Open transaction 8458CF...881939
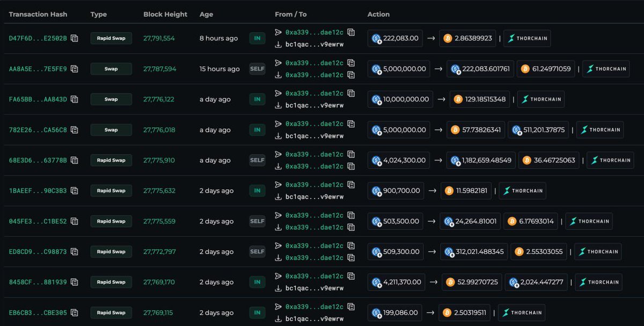 38,282
